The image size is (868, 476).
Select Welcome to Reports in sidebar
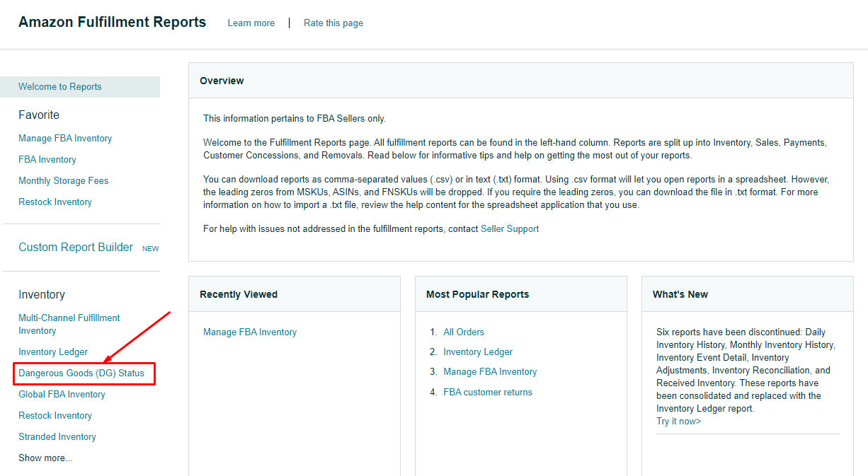(80, 87)
